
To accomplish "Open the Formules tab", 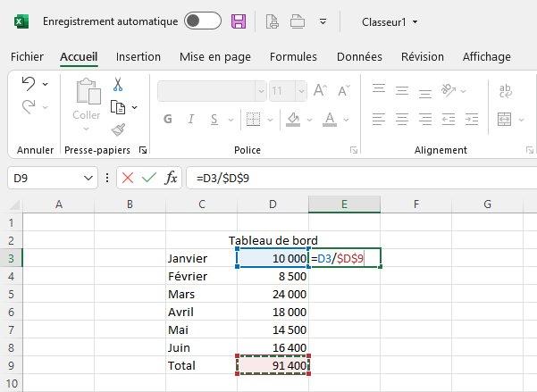I will tap(293, 56).
